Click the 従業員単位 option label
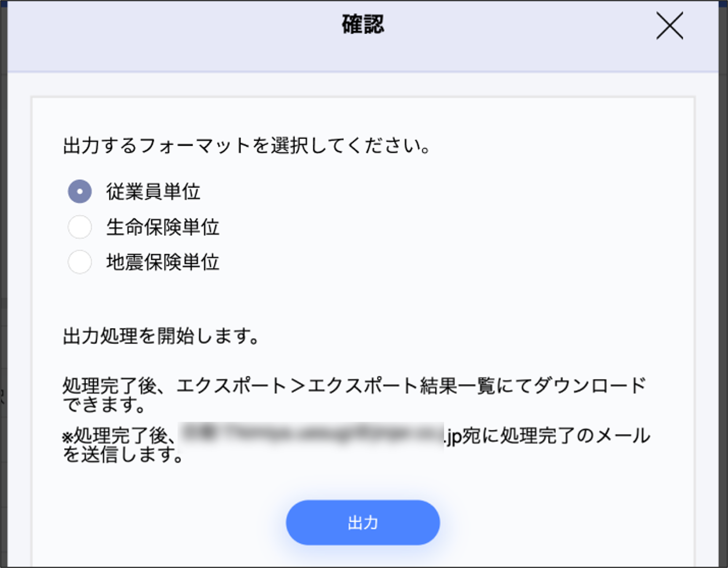728x568 pixels. pyautogui.click(x=153, y=192)
